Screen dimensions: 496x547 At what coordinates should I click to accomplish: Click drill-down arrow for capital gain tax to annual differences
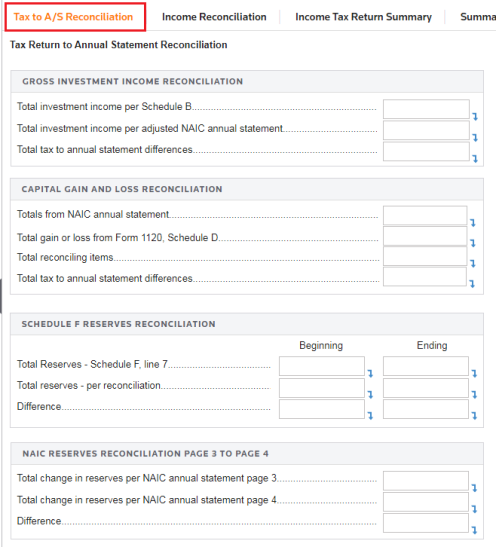pyautogui.click(x=472, y=284)
